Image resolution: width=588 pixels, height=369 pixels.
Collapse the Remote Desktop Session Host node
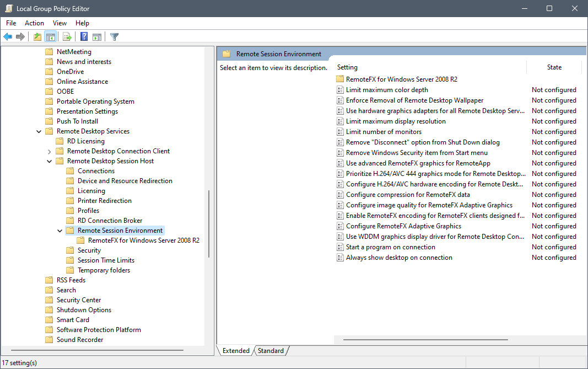tap(50, 161)
